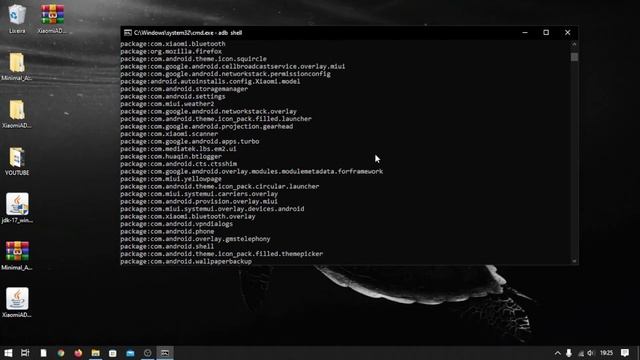This screenshot has width=640, height=360.
Task: Click the google.android.networkstack.overlay line
Action: point(209,111)
